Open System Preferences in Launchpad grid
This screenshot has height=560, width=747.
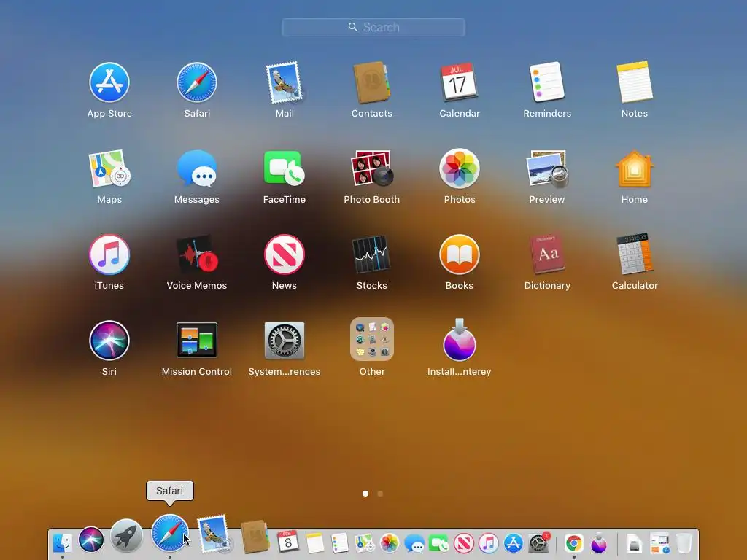point(285,341)
